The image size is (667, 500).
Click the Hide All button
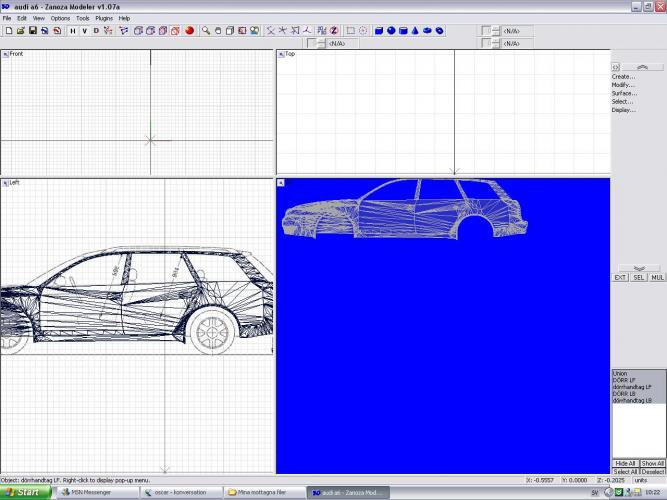pyautogui.click(x=624, y=464)
